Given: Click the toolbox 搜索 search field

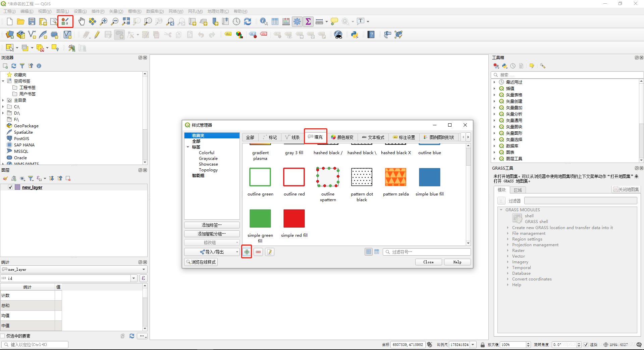Looking at the screenshot, I should 567,75.
